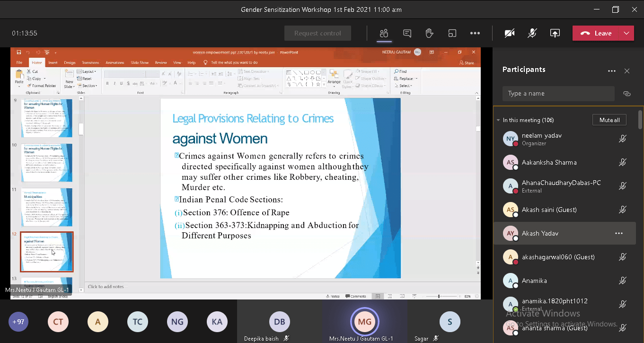This screenshot has height=343, width=644.
Task: Open dropdown arrow next to Leave
Action: click(626, 33)
